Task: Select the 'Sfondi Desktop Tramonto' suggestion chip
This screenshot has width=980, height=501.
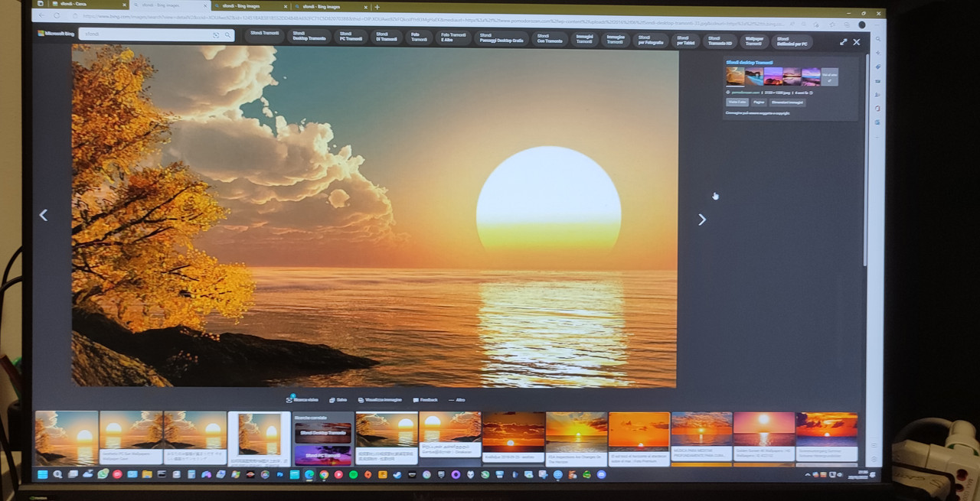Action: (309, 36)
